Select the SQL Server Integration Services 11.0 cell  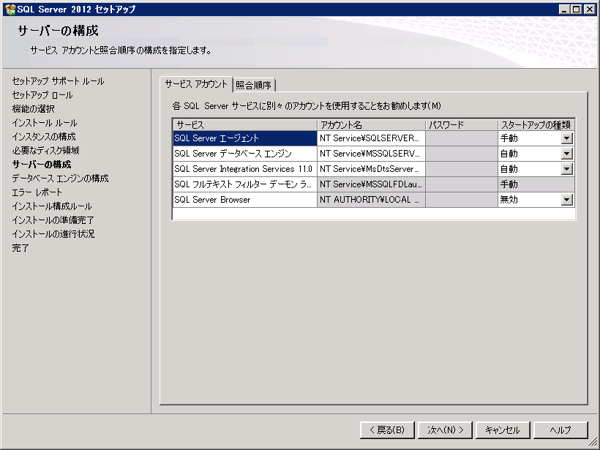click(245, 169)
